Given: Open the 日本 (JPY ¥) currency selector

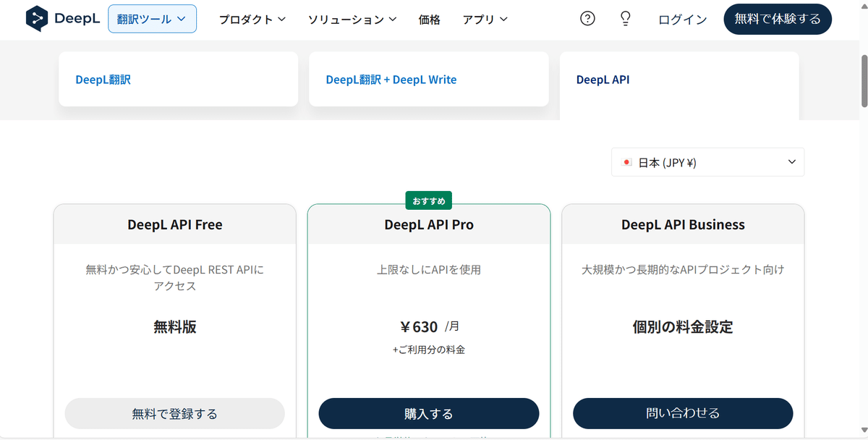Looking at the screenshot, I should coord(707,161).
